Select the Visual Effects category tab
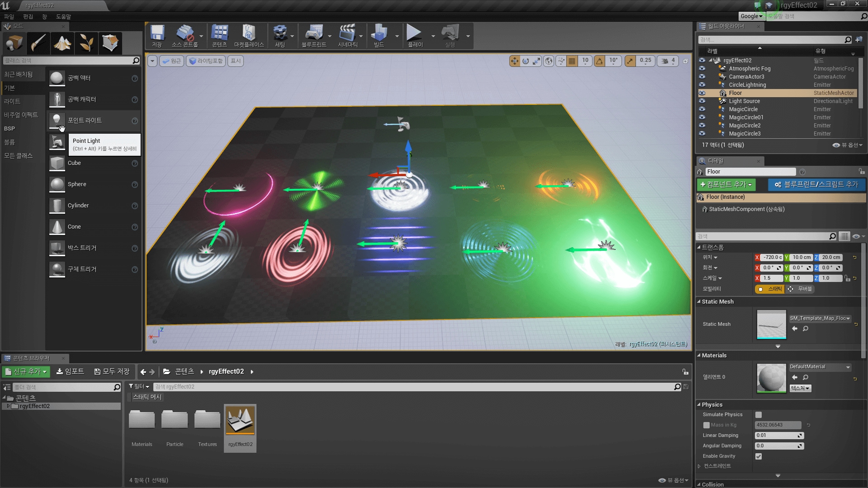868x488 pixels. point(21,115)
